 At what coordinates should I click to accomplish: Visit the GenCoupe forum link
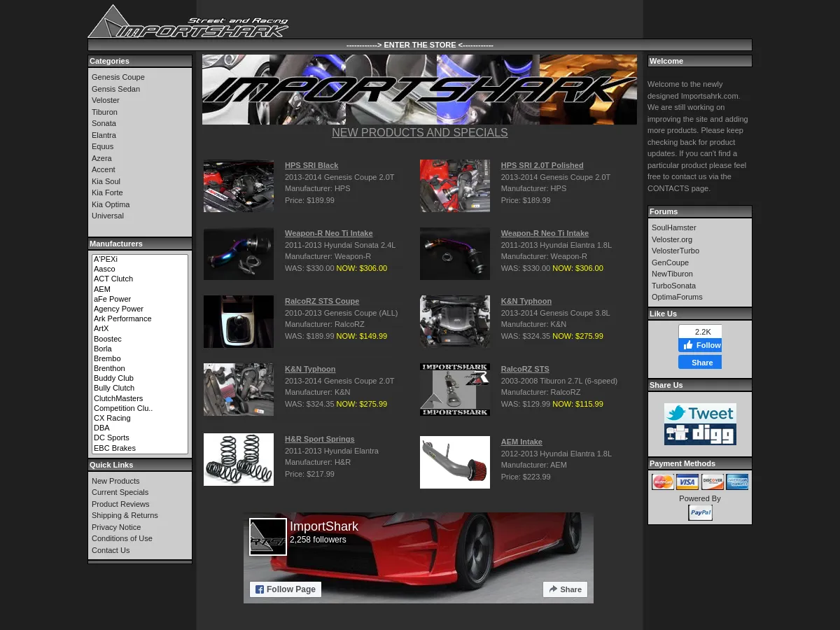670,262
